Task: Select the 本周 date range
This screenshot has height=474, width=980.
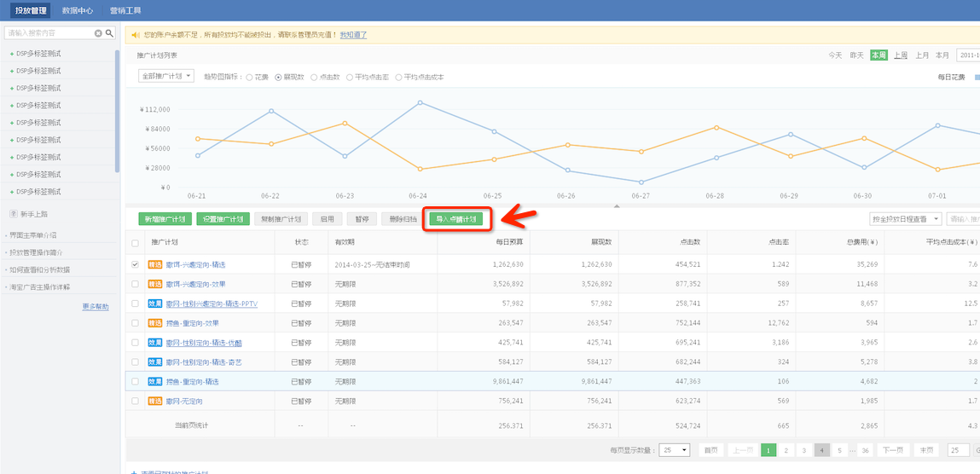Action: pyautogui.click(x=879, y=55)
